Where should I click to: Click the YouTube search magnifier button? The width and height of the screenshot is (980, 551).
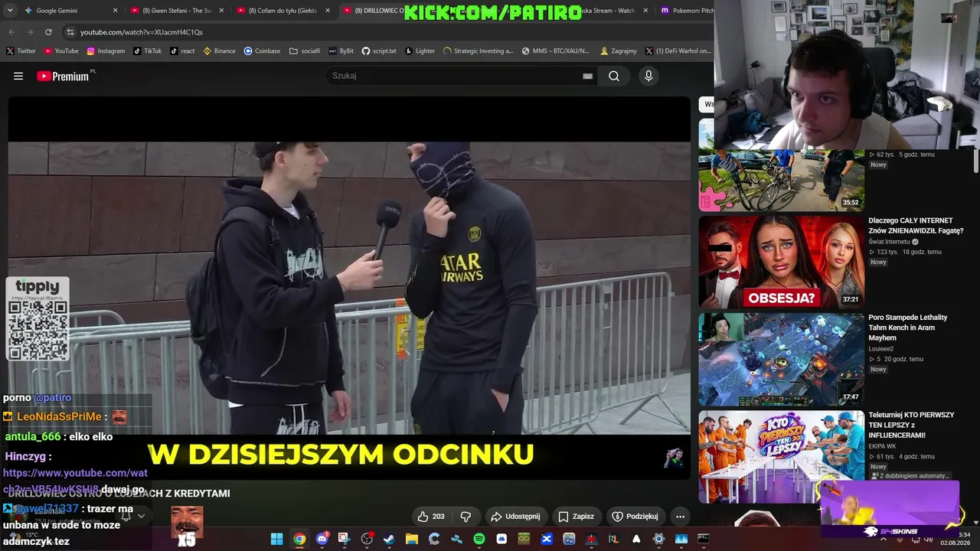point(614,76)
